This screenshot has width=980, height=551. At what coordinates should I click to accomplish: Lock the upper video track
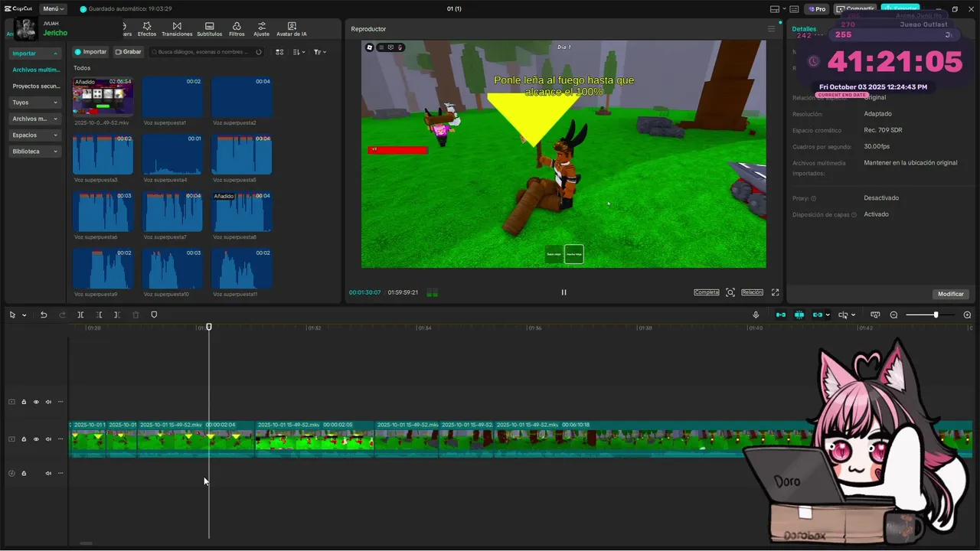[x=24, y=402]
